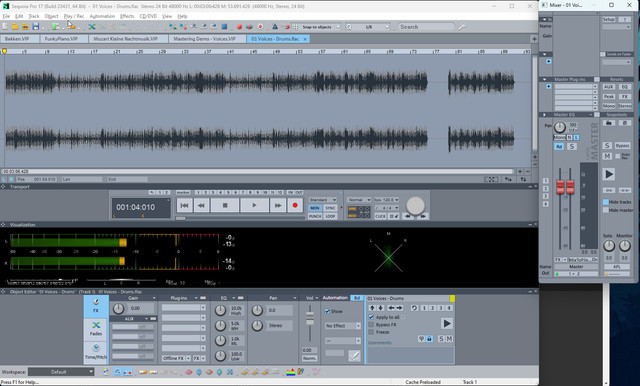Toggle Hide tracks in the Mixer
This screenshot has height=386, width=640.
[x=606, y=202]
